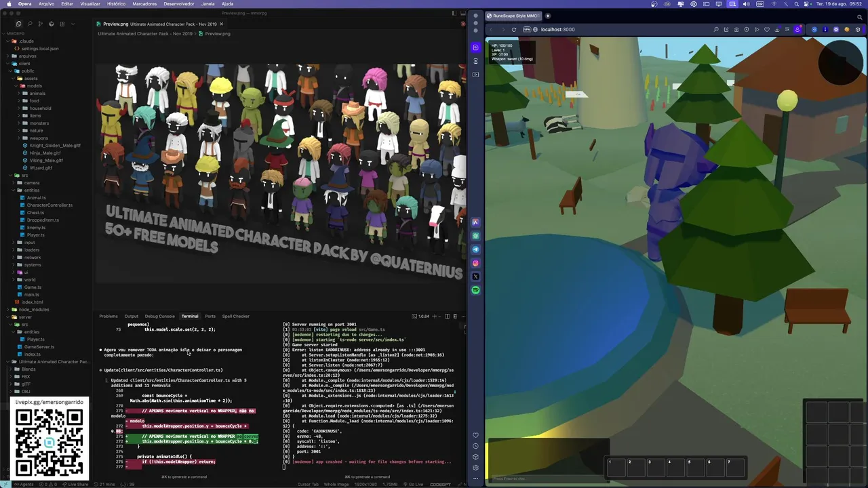Screen dimensions: 868x488
Task: Select the Terminal panel tab
Action: [190, 316]
